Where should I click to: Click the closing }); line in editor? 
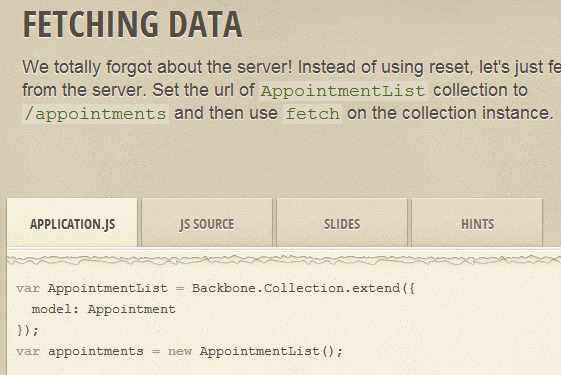tap(27, 330)
